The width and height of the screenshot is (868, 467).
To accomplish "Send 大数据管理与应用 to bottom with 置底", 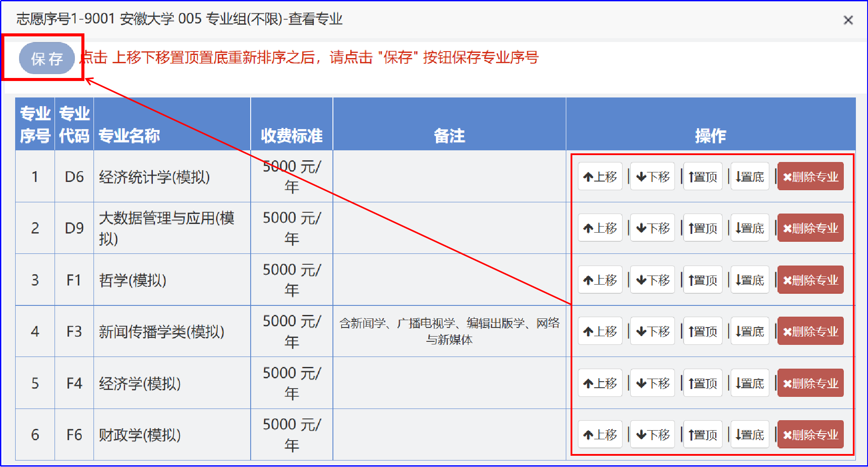I will pos(749,228).
